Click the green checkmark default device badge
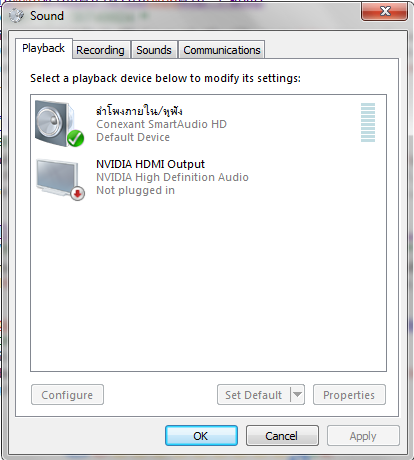 coord(76,138)
